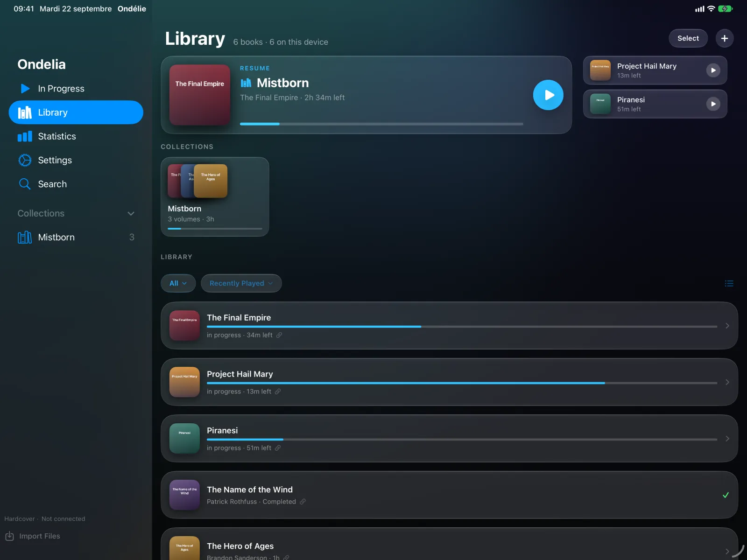
Task: Click completed checkmark on Name of the Wind
Action: 726,495
